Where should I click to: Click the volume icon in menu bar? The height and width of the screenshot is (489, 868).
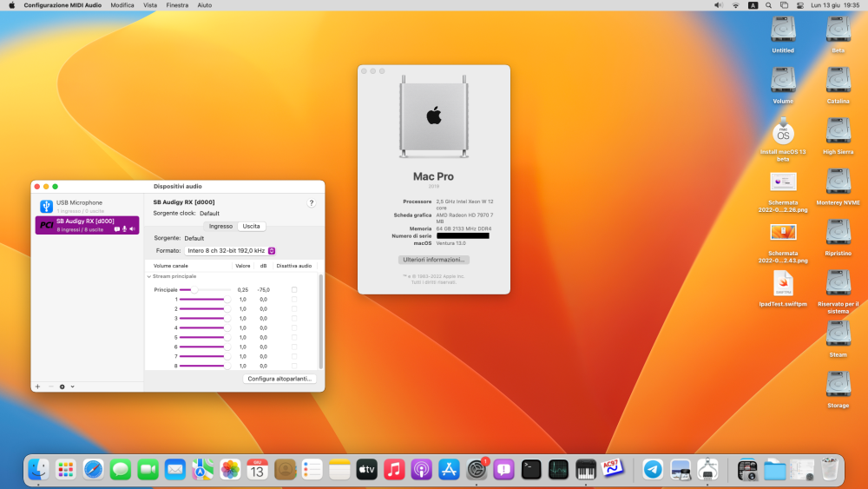pyautogui.click(x=718, y=5)
